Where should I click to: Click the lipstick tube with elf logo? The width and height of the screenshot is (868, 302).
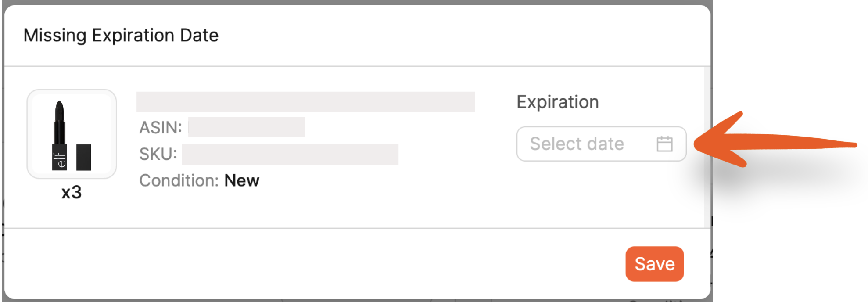[x=59, y=135]
